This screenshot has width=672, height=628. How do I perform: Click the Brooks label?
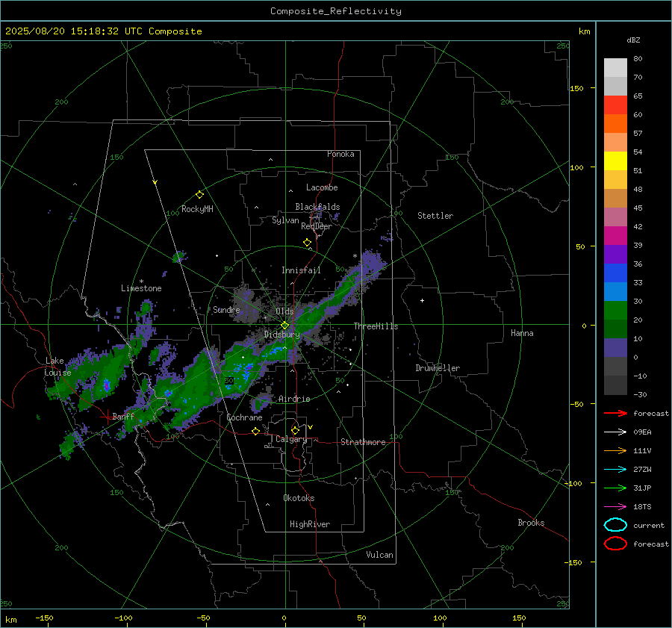pos(531,523)
